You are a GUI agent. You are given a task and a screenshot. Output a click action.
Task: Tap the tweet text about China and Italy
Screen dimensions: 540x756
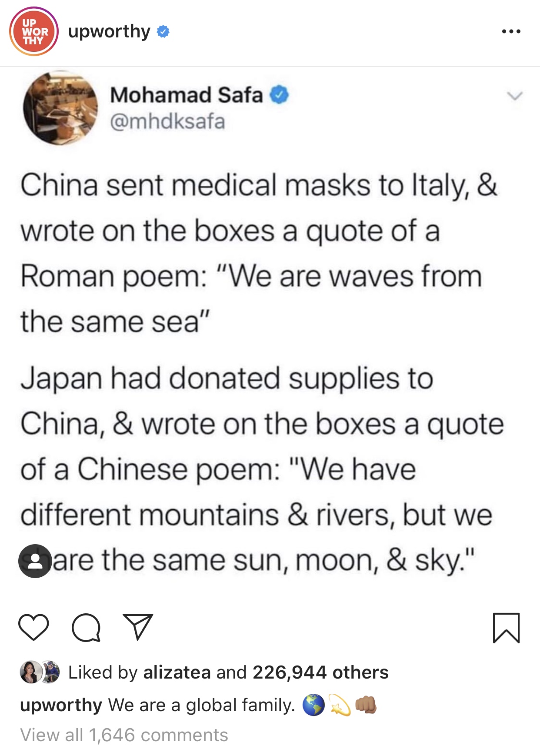[259, 253]
